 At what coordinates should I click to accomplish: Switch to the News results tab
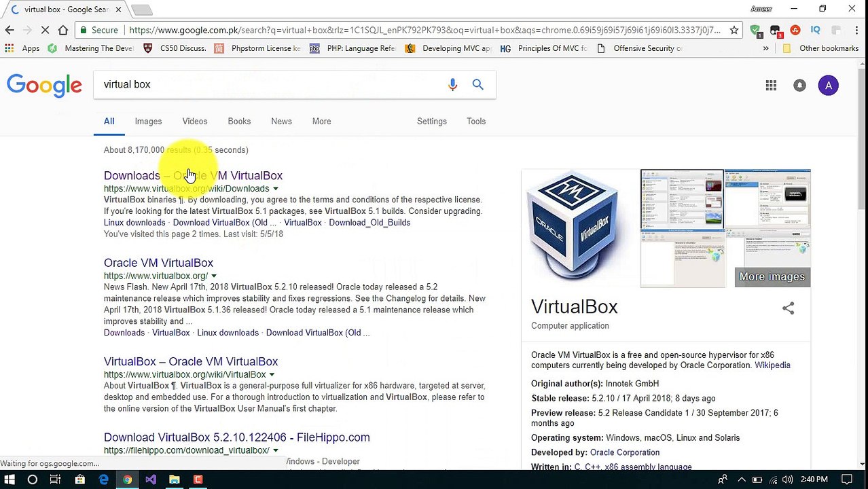pyautogui.click(x=281, y=122)
